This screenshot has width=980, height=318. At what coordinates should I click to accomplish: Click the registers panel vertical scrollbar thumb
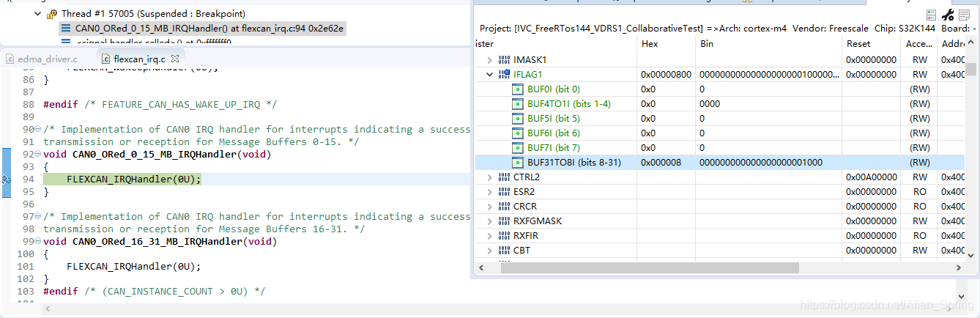pyautogui.click(x=970, y=70)
